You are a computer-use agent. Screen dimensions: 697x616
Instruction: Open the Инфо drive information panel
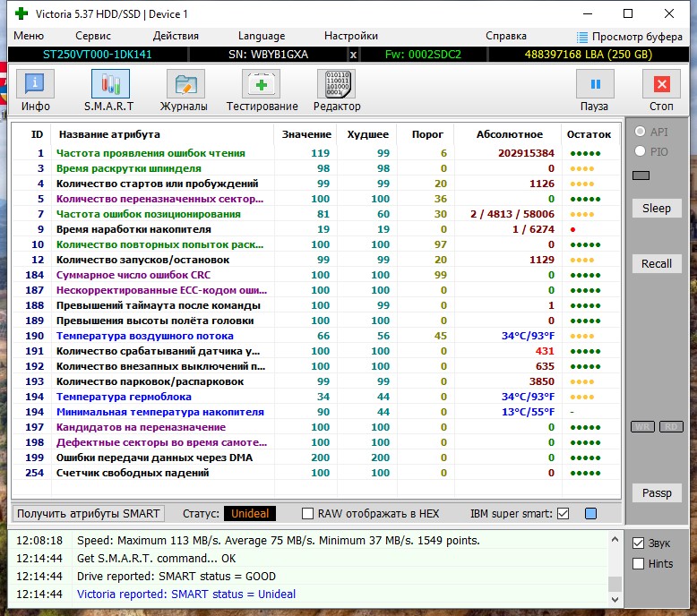(35, 84)
